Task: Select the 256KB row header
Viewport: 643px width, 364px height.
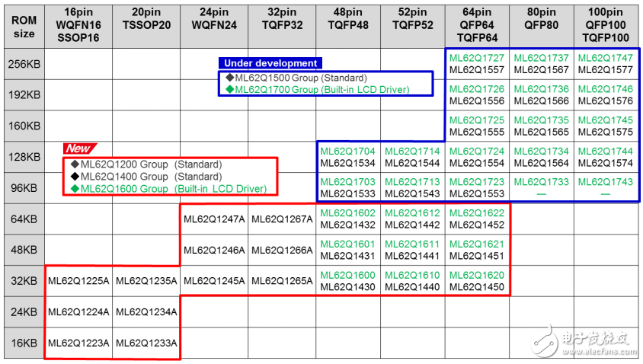Action: point(24,65)
